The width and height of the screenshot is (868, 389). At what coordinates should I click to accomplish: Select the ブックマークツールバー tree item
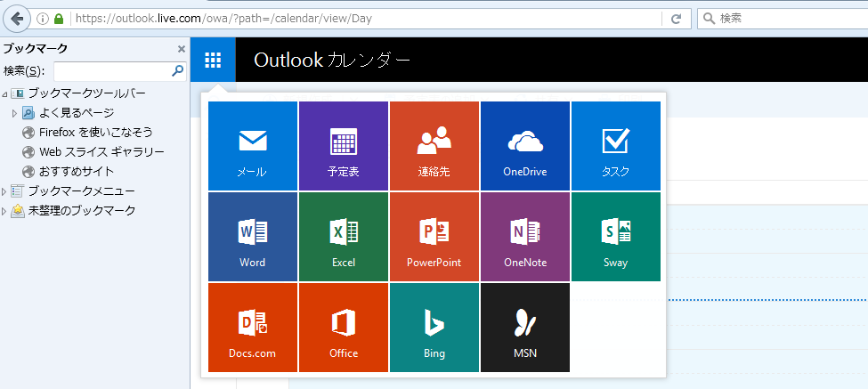click(78, 93)
